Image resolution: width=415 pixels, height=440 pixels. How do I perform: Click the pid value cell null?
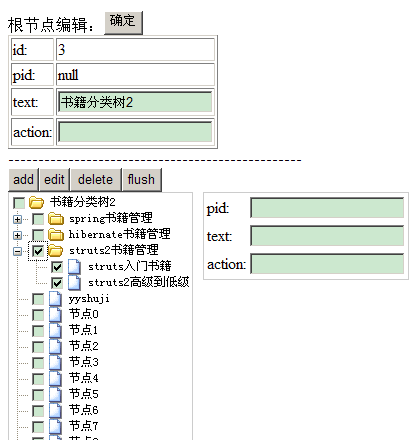[x=135, y=75]
